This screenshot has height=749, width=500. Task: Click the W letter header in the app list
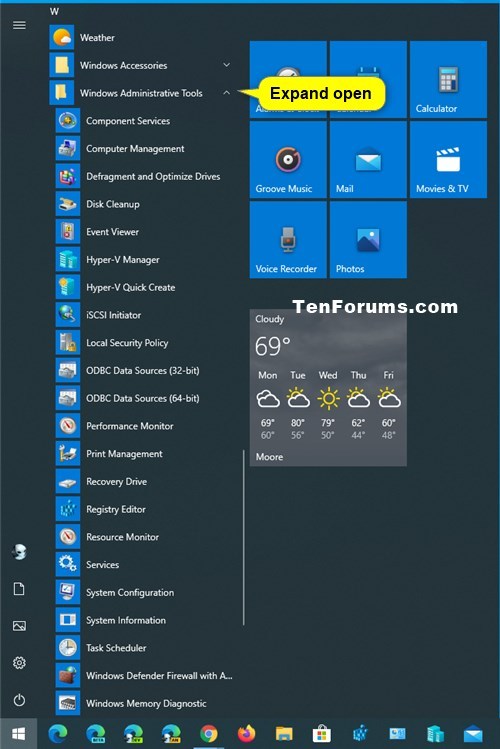pos(54,11)
